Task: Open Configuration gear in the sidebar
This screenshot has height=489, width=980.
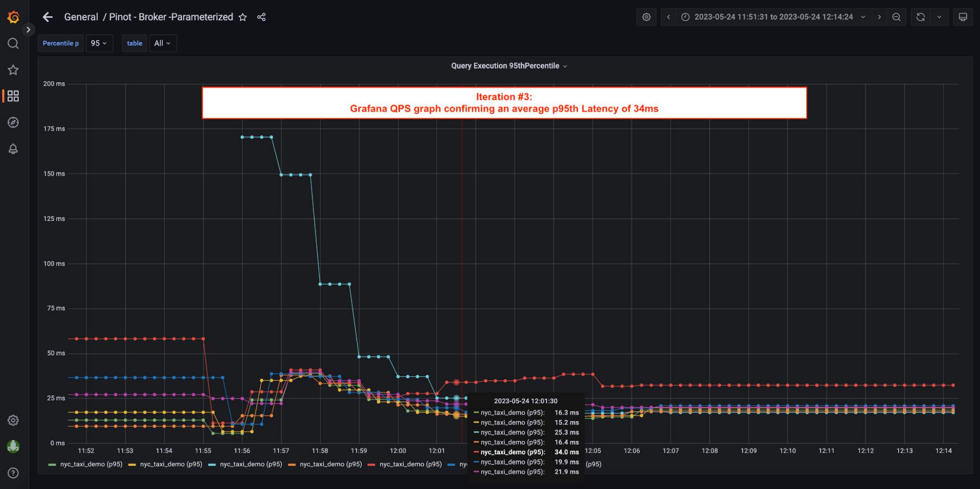Action: click(x=13, y=420)
